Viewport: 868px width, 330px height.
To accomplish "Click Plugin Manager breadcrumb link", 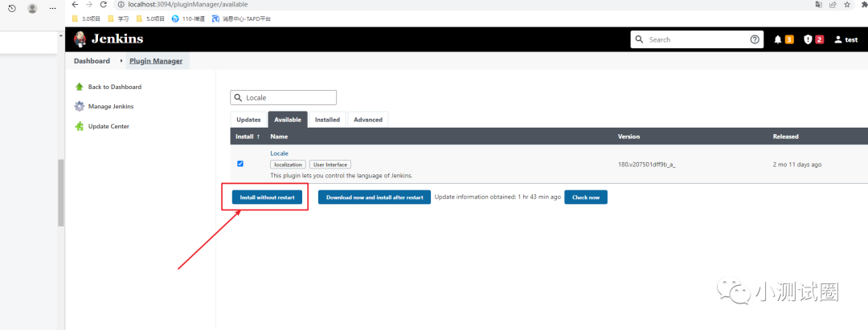I will coord(156,61).
